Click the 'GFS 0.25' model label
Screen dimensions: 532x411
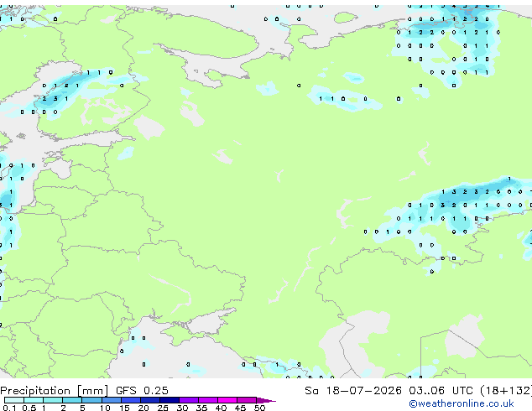pyautogui.click(x=142, y=391)
